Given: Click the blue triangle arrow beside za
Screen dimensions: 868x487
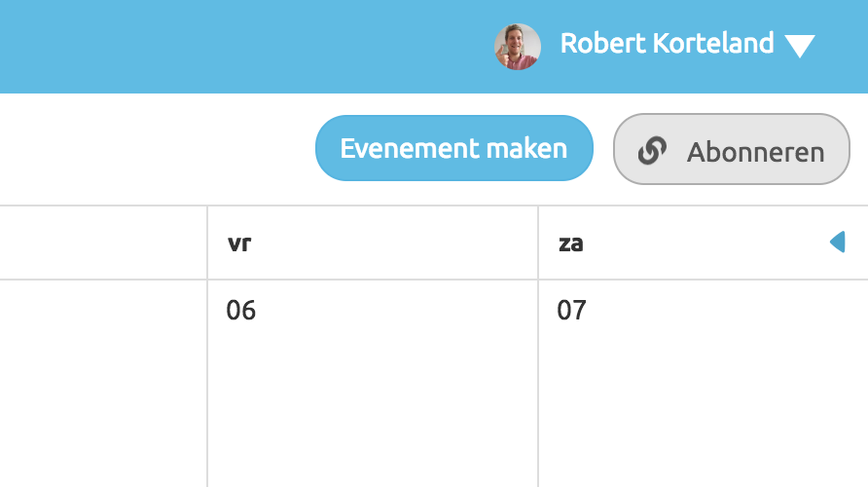Looking at the screenshot, I should pos(838,243).
